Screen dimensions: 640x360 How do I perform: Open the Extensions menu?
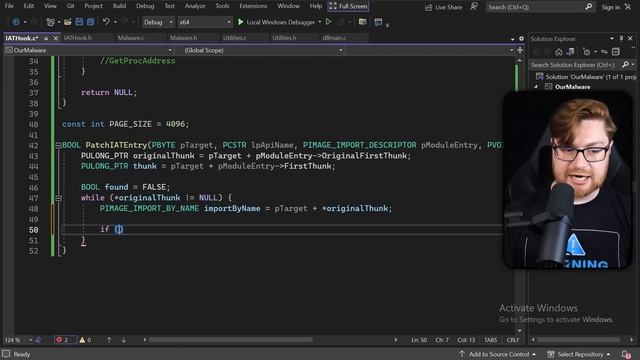[x=253, y=6]
